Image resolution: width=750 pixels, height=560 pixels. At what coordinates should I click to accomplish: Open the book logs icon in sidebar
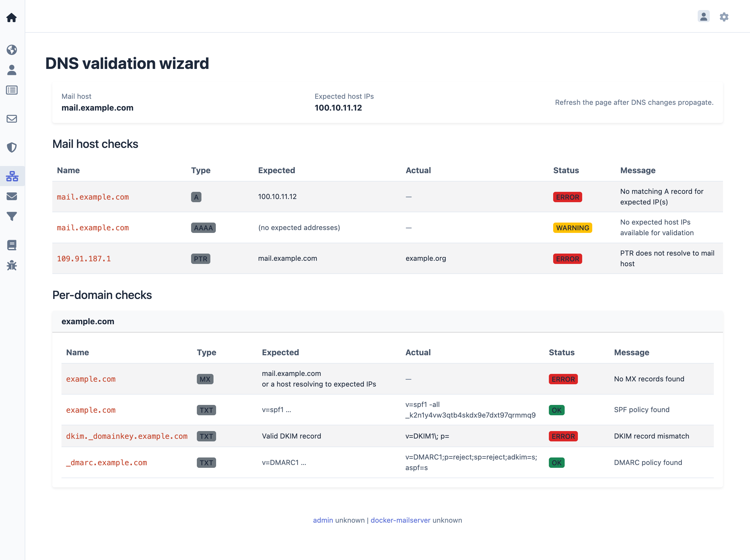[x=11, y=245]
